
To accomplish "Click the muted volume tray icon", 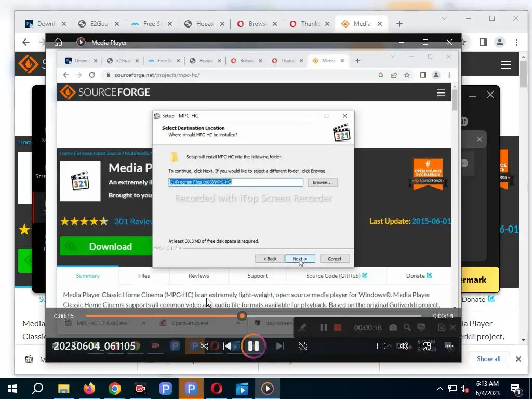I will pos(464,389).
